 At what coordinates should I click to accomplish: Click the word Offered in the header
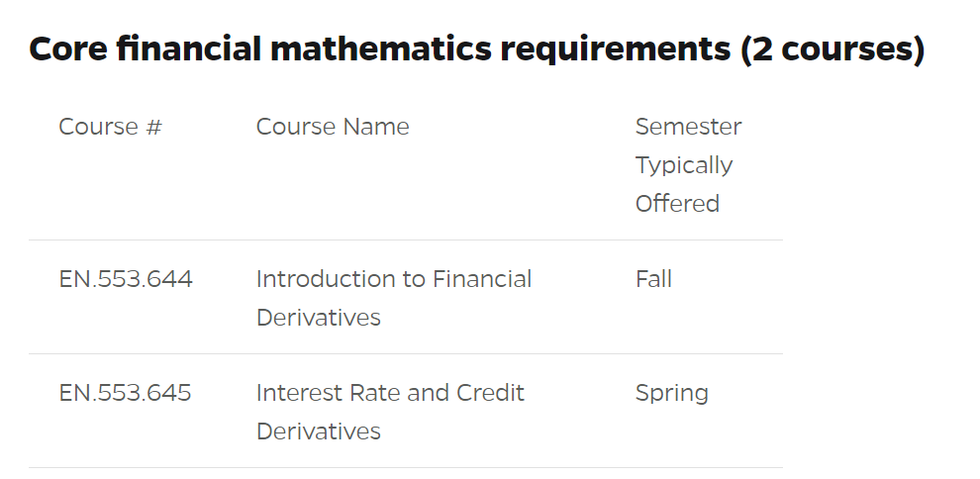(677, 204)
